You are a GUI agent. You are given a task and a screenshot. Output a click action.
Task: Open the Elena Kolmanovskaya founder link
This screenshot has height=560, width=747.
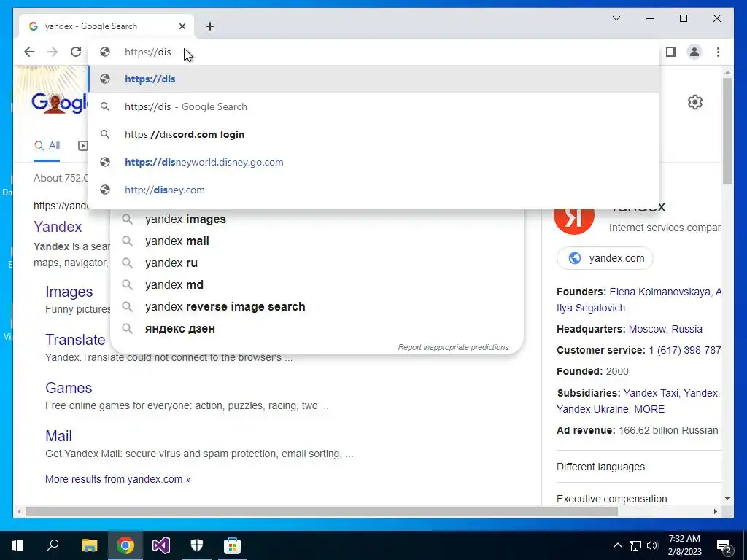coord(659,292)
